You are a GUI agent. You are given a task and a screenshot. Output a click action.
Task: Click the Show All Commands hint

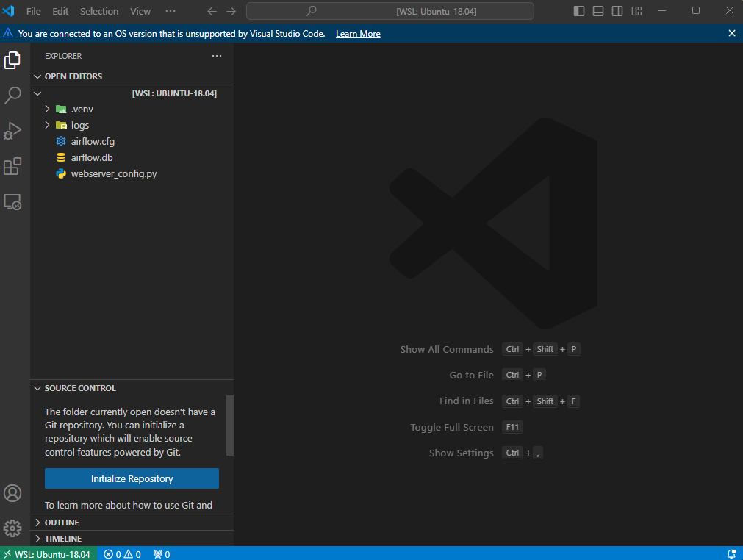pos(446,349)
